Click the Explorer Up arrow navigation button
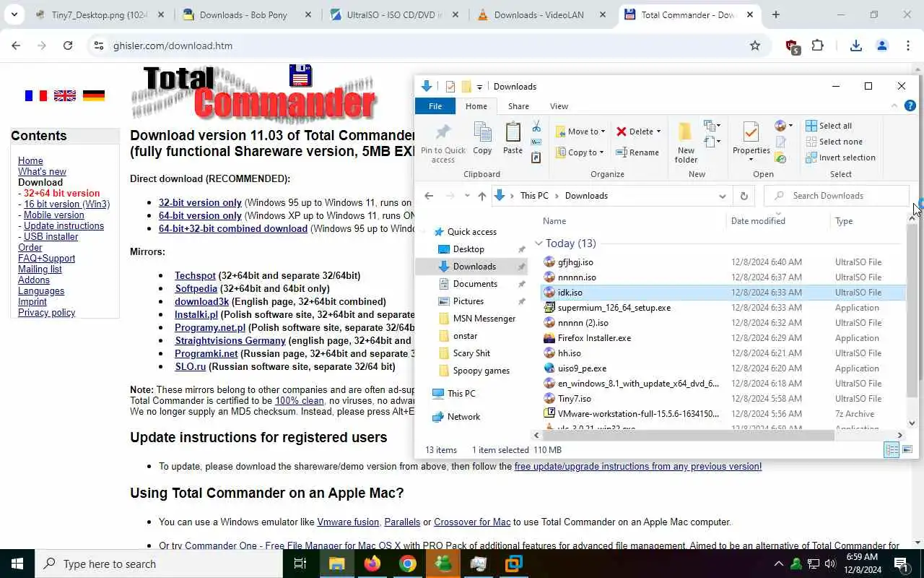924x578 pixels. click(x=482, y=196)
